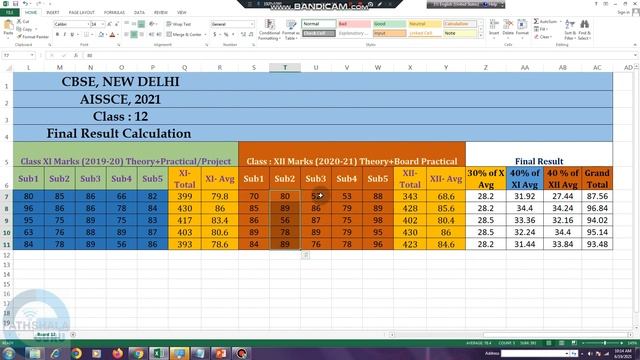Add a new sheet with plus icon

tap(73, 334)
